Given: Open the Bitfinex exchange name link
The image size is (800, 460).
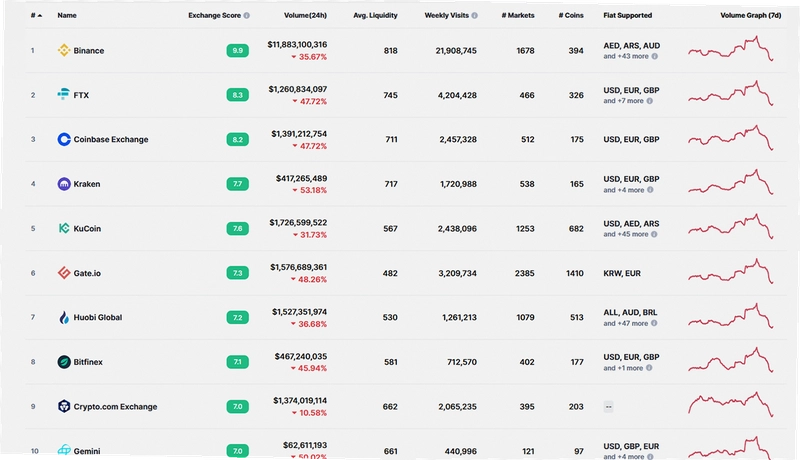Looking at the screenshot, I should click(x=88, y=362).
